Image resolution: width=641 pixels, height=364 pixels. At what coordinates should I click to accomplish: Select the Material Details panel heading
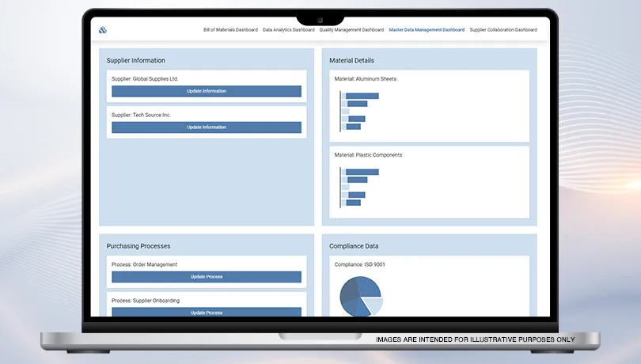click(352, 60)
